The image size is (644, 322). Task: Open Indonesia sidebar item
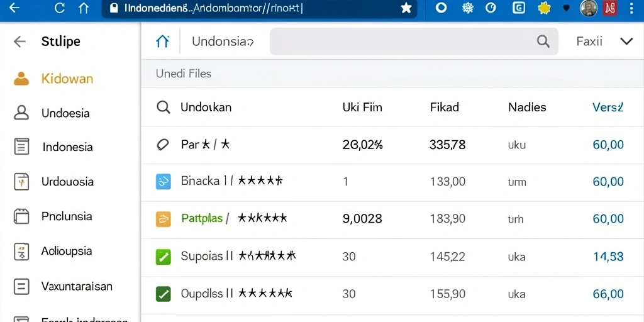point(68,147)
